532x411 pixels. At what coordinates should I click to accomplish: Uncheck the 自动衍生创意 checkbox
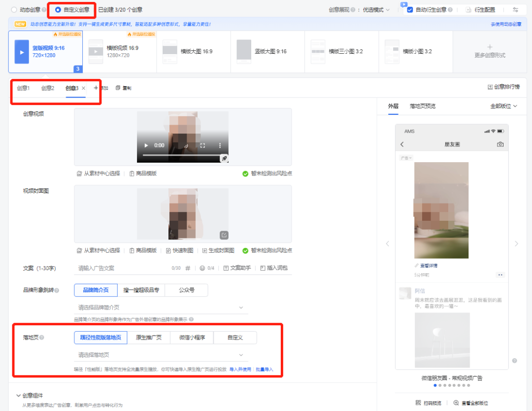(410, 9)
